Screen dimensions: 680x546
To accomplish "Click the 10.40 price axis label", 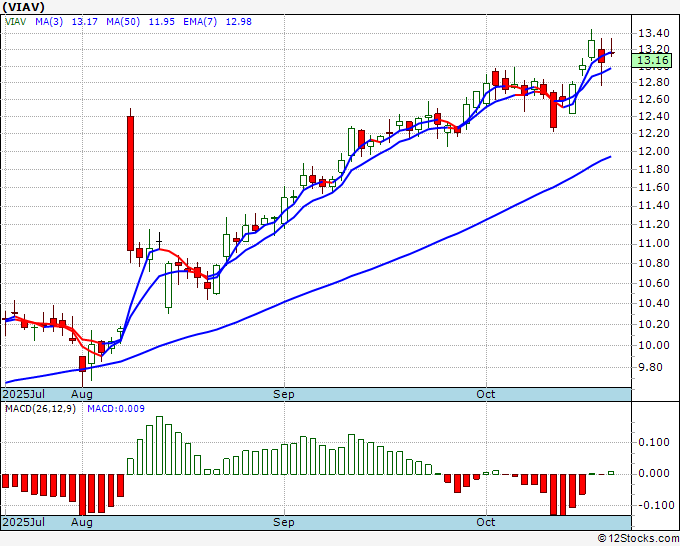I will (x=654, y=303).
